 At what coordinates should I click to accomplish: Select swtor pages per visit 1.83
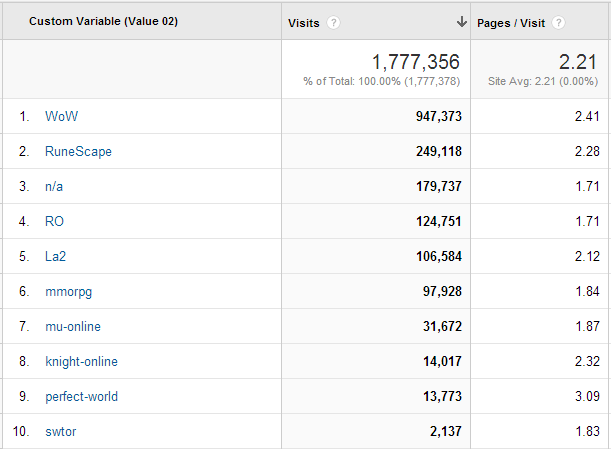tap(588, 432)
